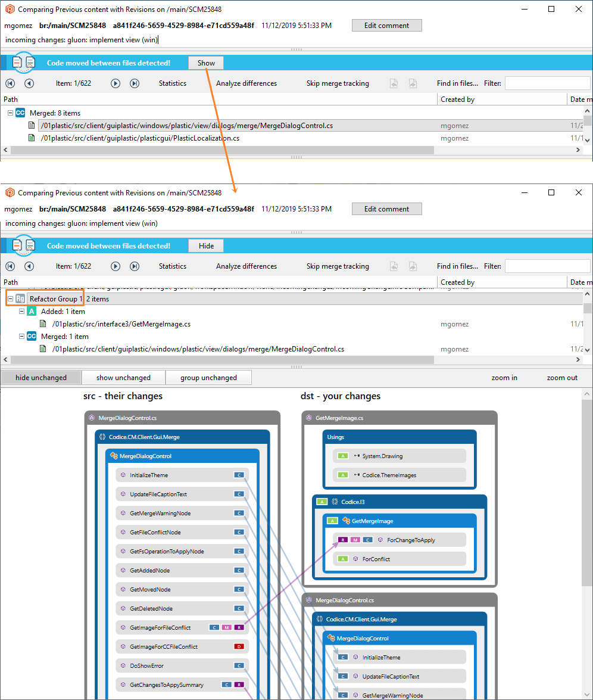Click the moved-code icon in the lower banner

[24, 245]
